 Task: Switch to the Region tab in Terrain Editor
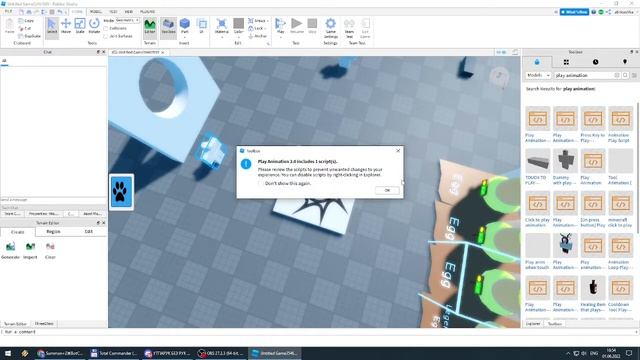pos(53,231)
